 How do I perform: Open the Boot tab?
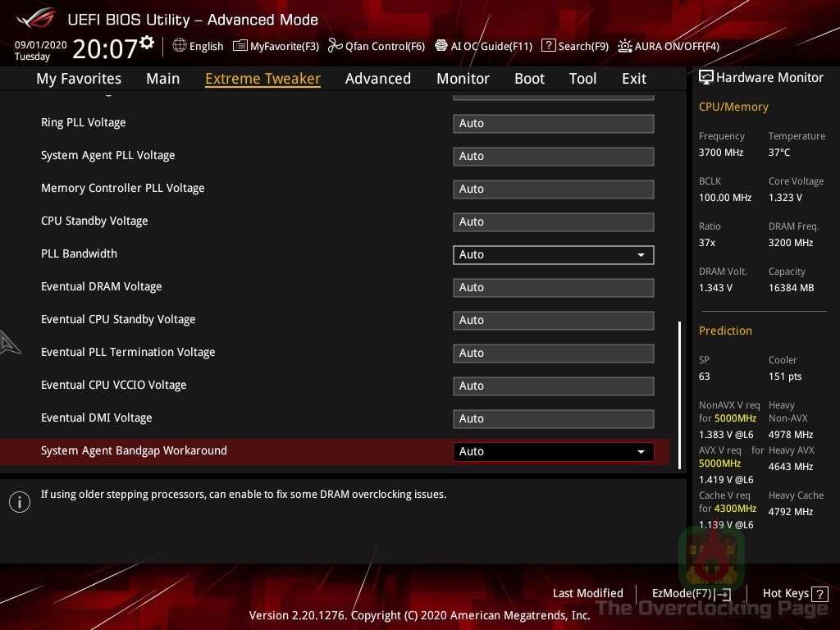(529, 78)
